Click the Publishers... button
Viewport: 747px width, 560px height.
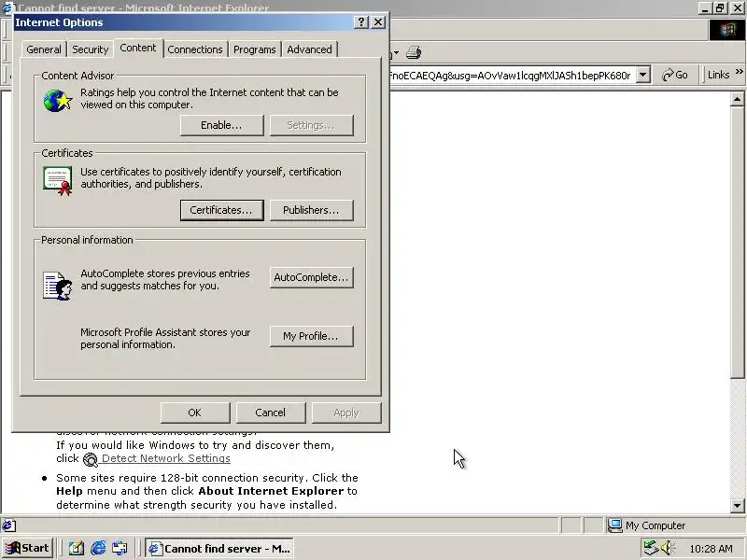312,210
